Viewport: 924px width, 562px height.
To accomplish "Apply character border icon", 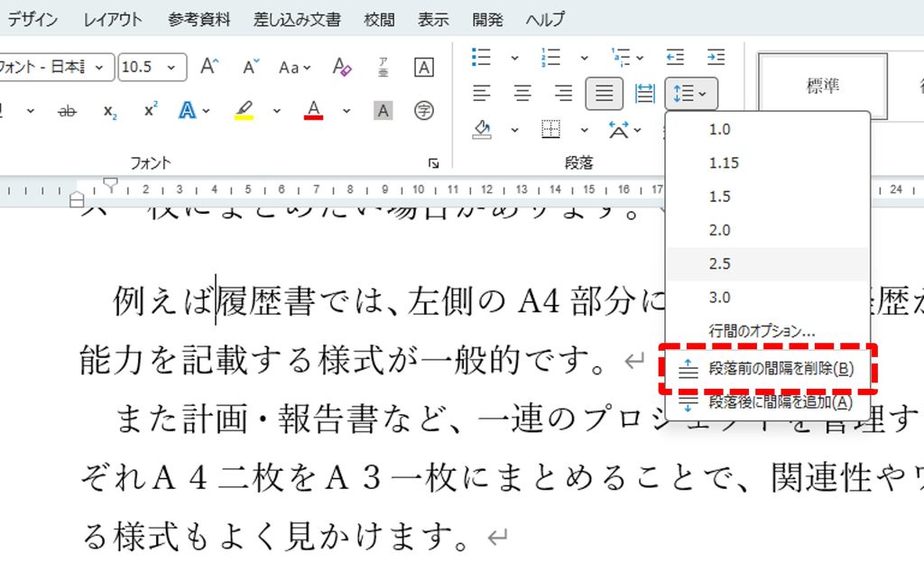I will (424, 67).
